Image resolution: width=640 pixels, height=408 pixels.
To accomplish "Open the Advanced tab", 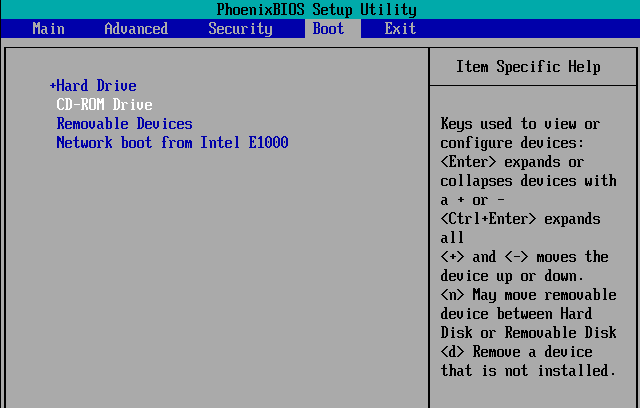I will click(x=136, y=29).
